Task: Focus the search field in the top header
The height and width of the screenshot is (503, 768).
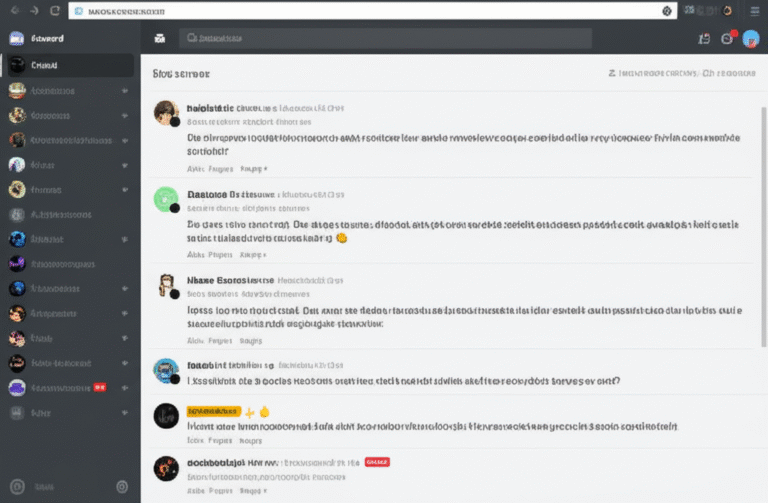Action: 385,39
